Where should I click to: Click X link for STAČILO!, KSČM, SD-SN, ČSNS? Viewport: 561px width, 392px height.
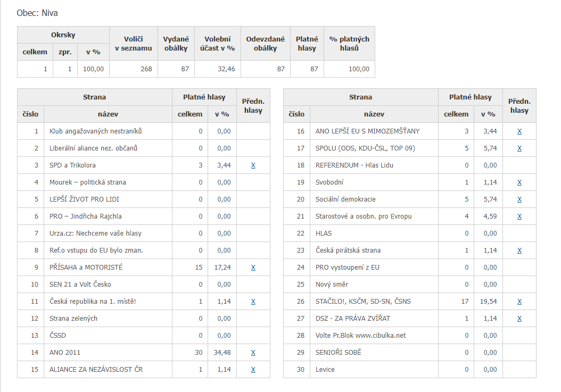click(519, 302)
